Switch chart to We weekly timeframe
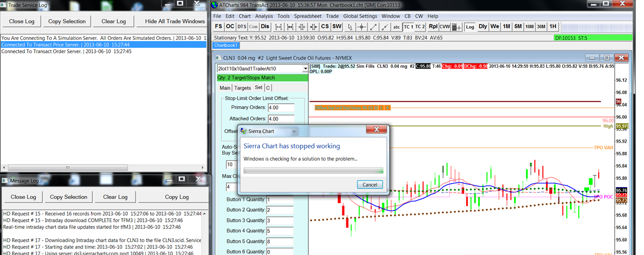Viewport: 644px width, 255px height. (494, 26)
